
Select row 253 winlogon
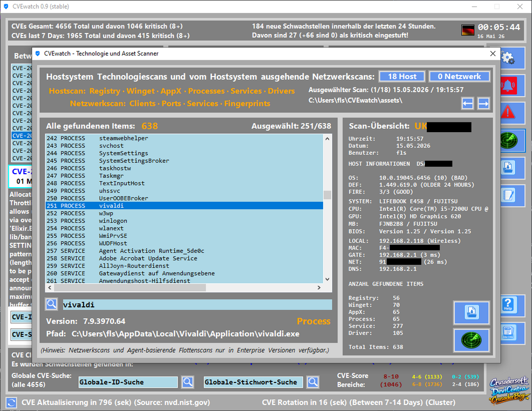[184, 221]
